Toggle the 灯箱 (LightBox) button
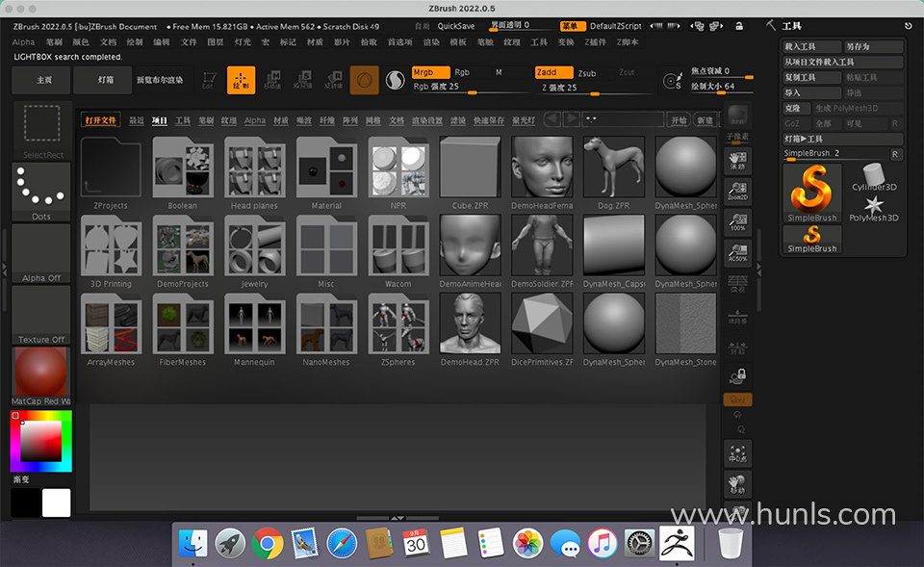The width and height of the screenshot is (924, 567). (103, 80)
